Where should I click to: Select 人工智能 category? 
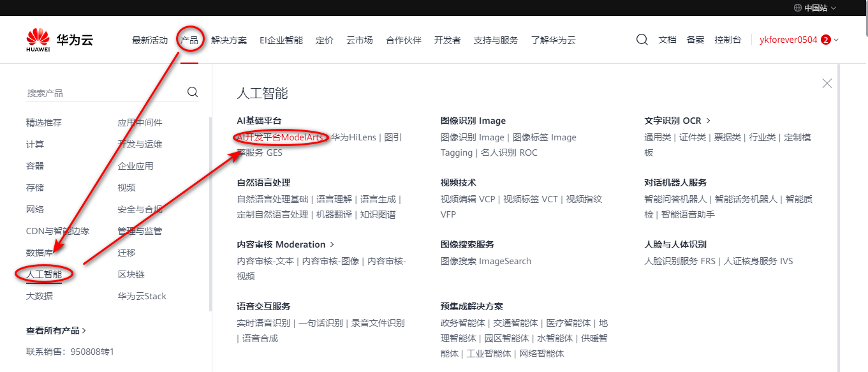(x=44, y=274)
